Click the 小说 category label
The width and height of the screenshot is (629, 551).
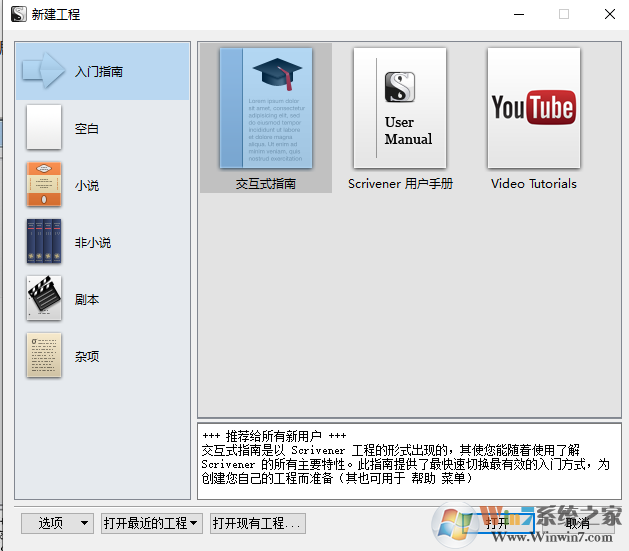tap(87, 185)
